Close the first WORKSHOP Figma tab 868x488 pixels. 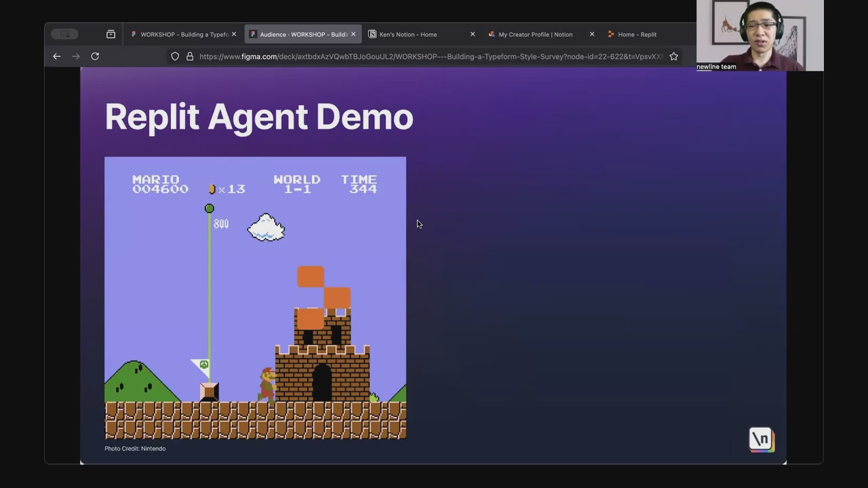pyautogui.click(x=234, y=34)
